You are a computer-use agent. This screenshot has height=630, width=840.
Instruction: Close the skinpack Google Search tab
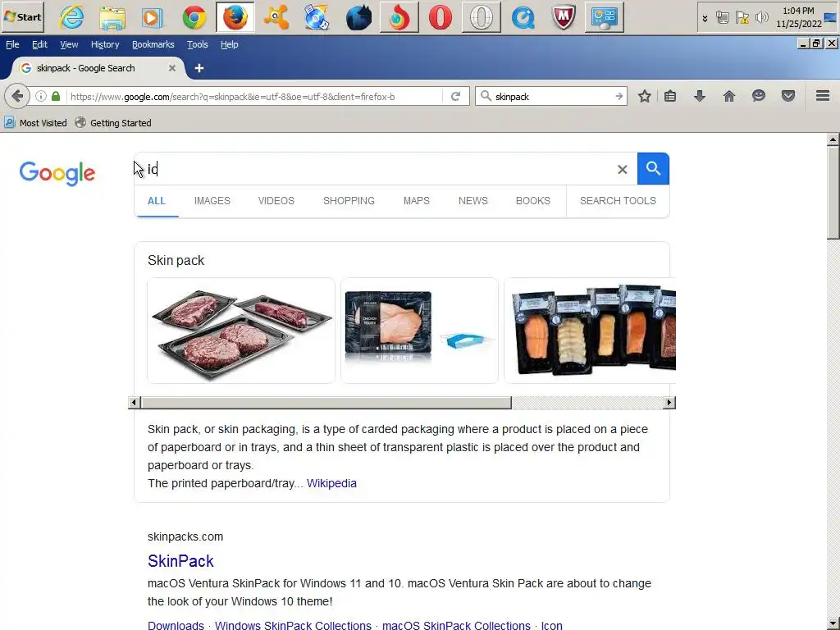[172, 68]
